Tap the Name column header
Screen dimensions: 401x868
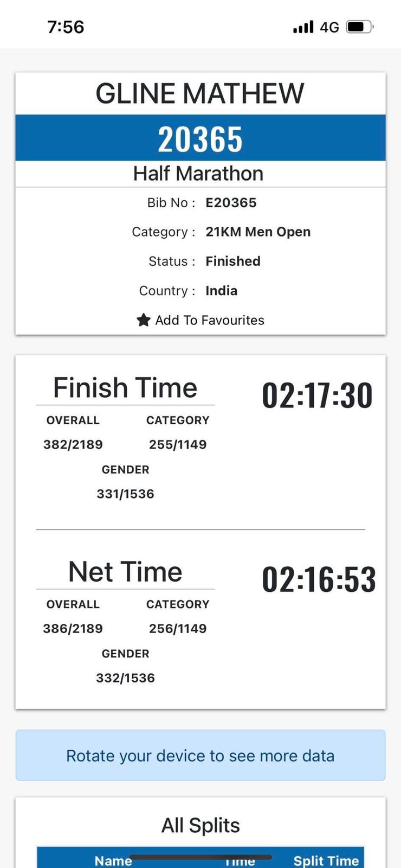[x=113, y=860]
